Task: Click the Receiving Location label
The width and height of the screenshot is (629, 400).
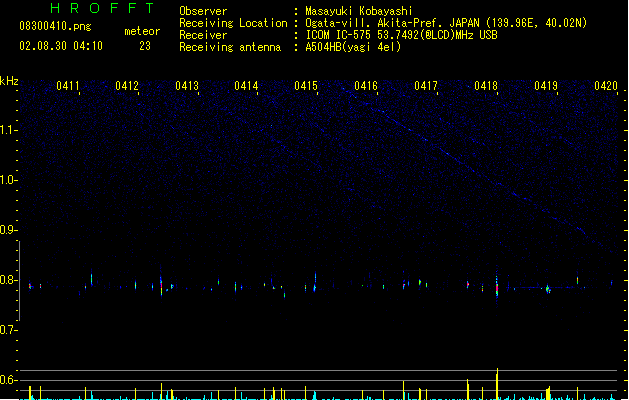Action: tap(233, 23)
